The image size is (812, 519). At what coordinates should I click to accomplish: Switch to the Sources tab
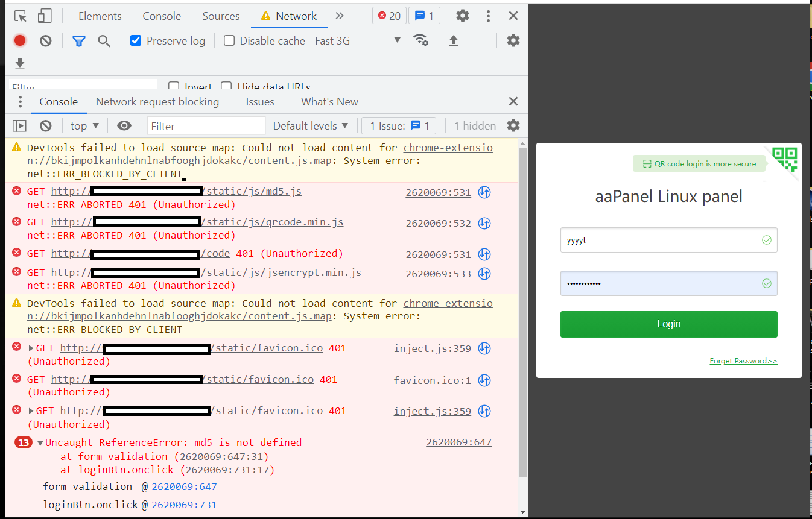tap(220, 16)
